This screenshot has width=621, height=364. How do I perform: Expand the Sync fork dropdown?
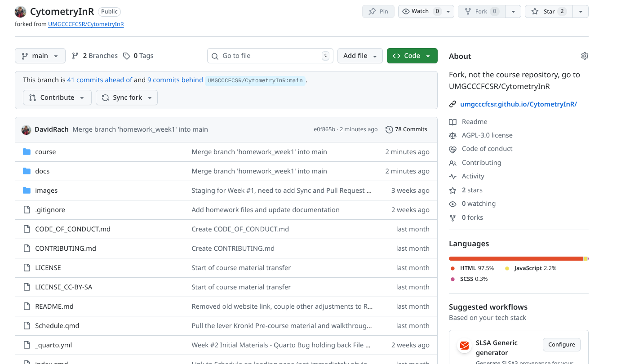click(127, 98)
